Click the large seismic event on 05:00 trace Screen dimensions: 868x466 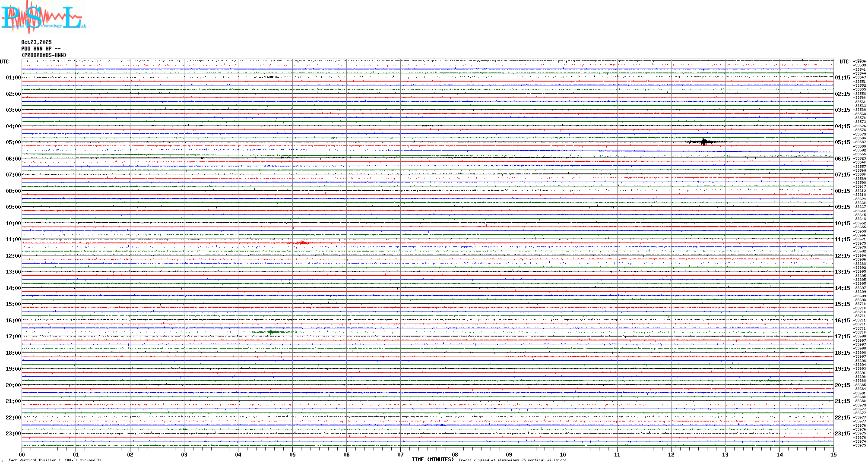pos(704,142)
